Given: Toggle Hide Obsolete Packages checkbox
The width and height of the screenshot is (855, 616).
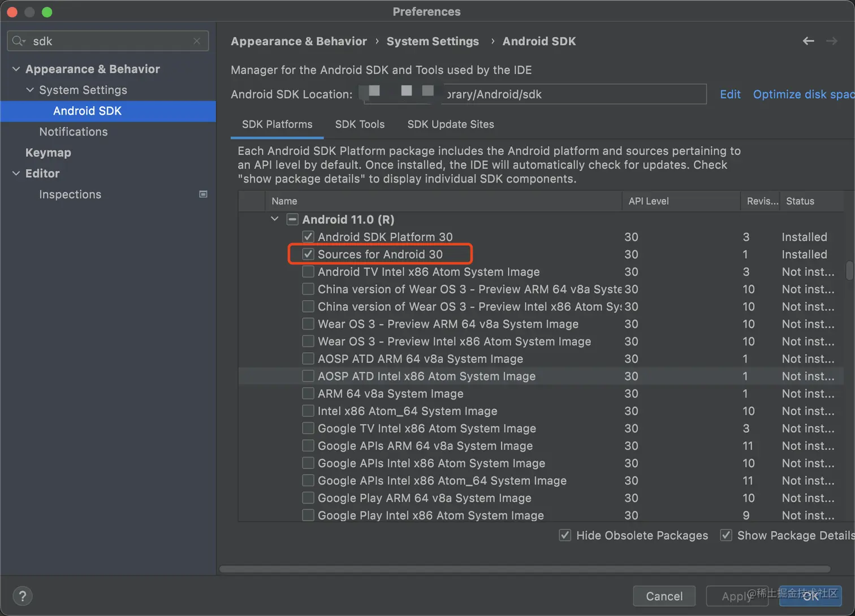Looking at the screenshot, I should (x=565, y=535).
